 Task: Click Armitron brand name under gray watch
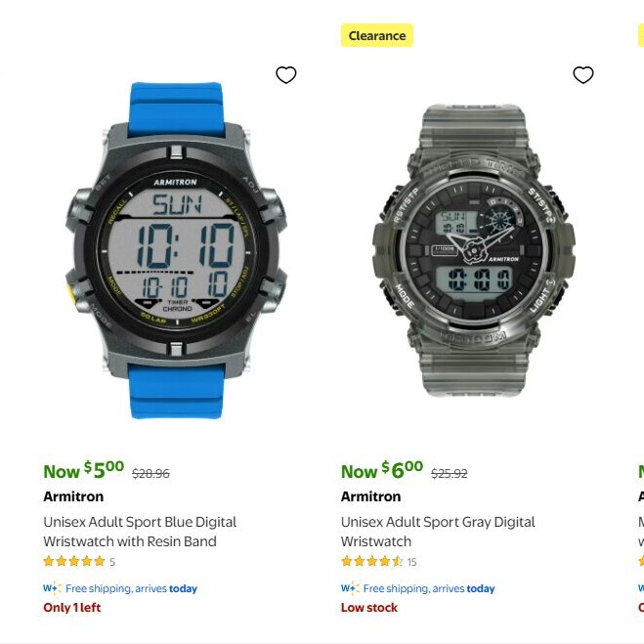tap(371, 496)
